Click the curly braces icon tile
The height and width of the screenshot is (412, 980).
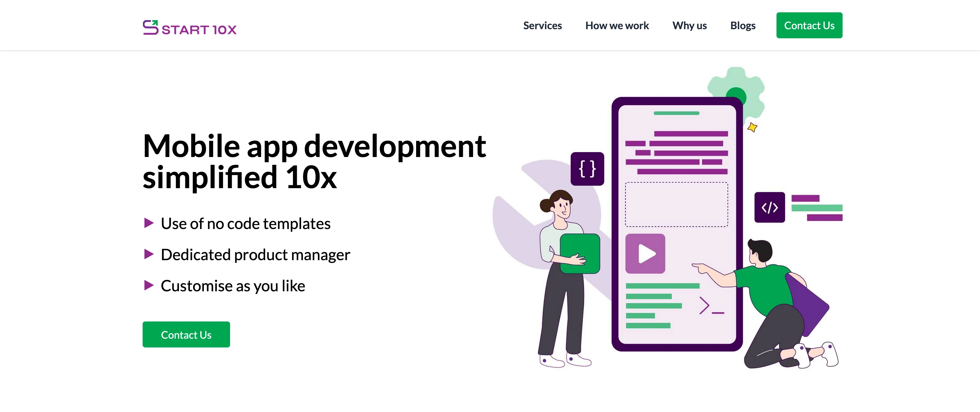tap(587, 169)
